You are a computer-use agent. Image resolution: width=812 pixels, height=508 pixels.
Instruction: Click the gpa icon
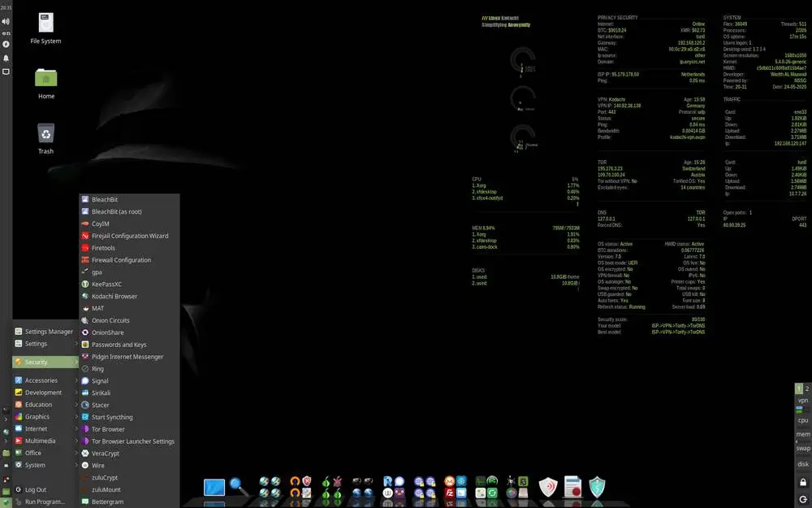[x=85, y=271]
